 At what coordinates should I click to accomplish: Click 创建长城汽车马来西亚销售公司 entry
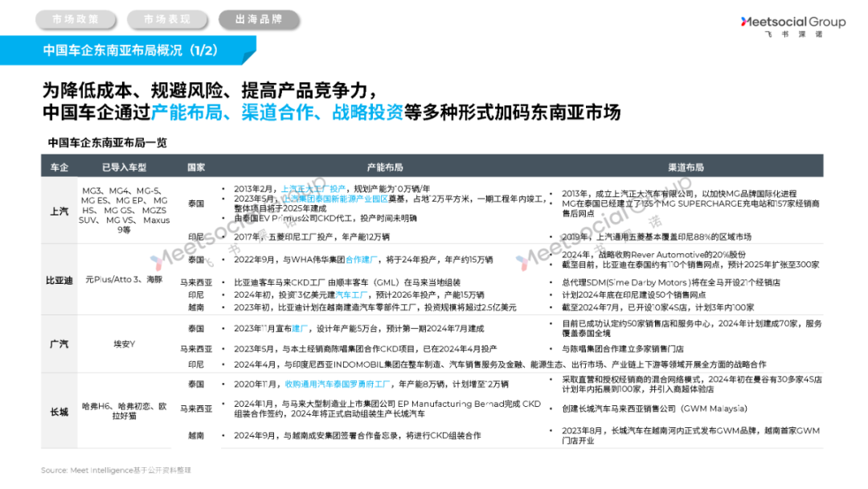point(654,409)
